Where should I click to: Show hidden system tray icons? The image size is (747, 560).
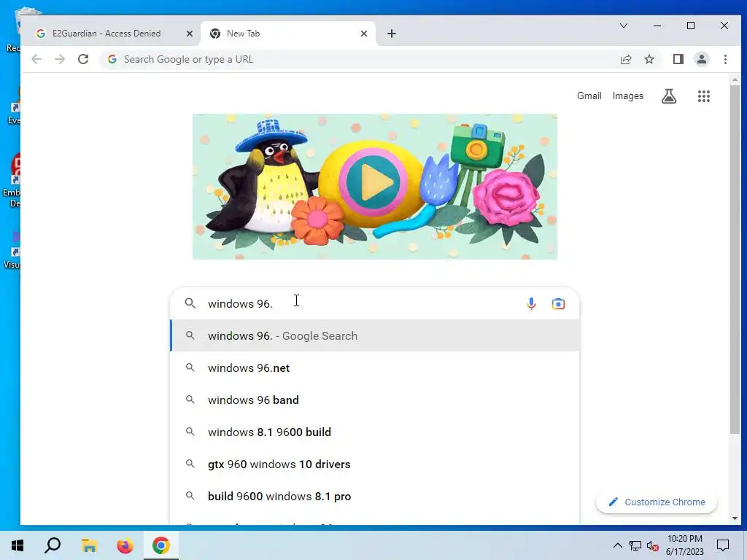click(617, 545)
